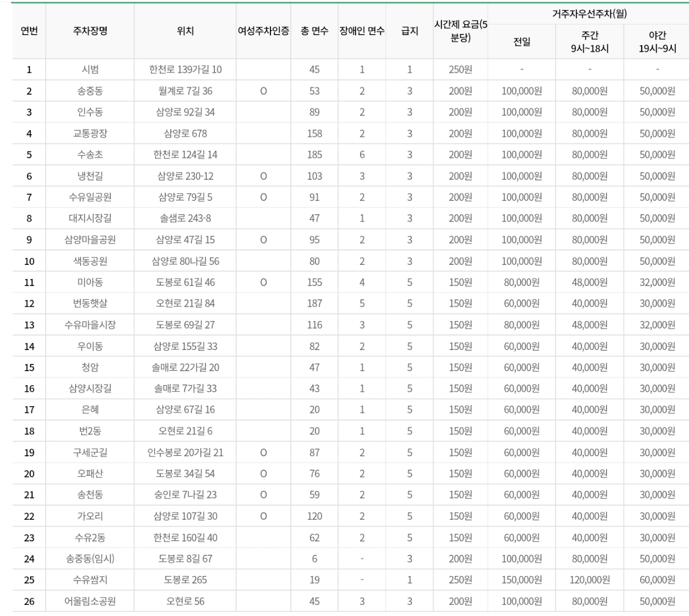Click the 급지 column header
This screenshot has width=689, height=616.
click(410, 31)
